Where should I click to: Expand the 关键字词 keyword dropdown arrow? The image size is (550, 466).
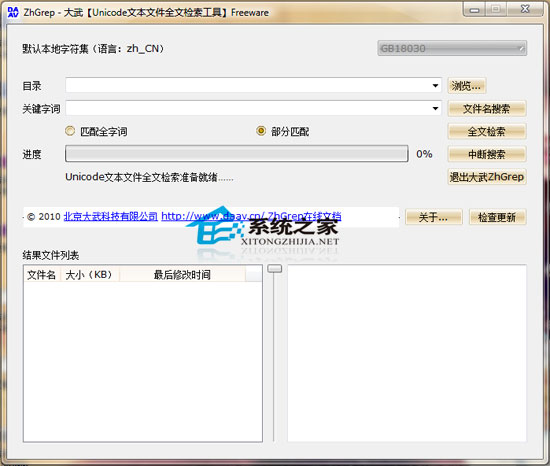435,108
